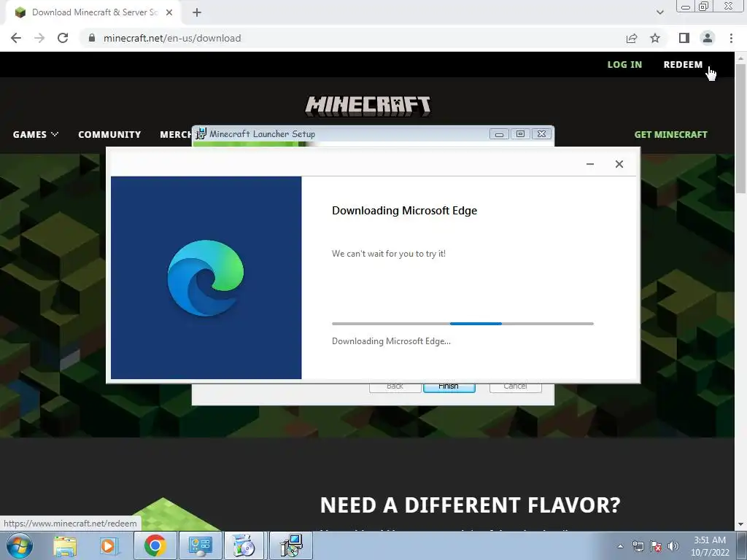Click Back in Launcher Setup
747x560 pixels.
pos(395,387)
